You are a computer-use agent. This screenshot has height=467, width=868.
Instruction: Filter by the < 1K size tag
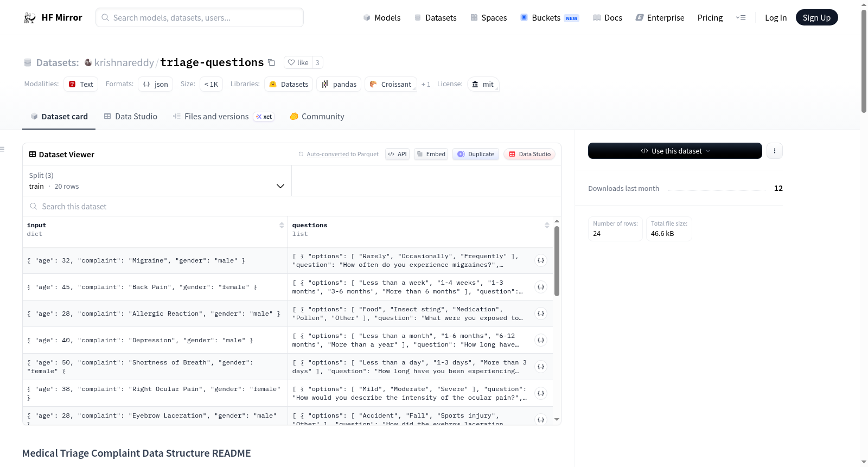pyautogui.click(x=212, y=84)
